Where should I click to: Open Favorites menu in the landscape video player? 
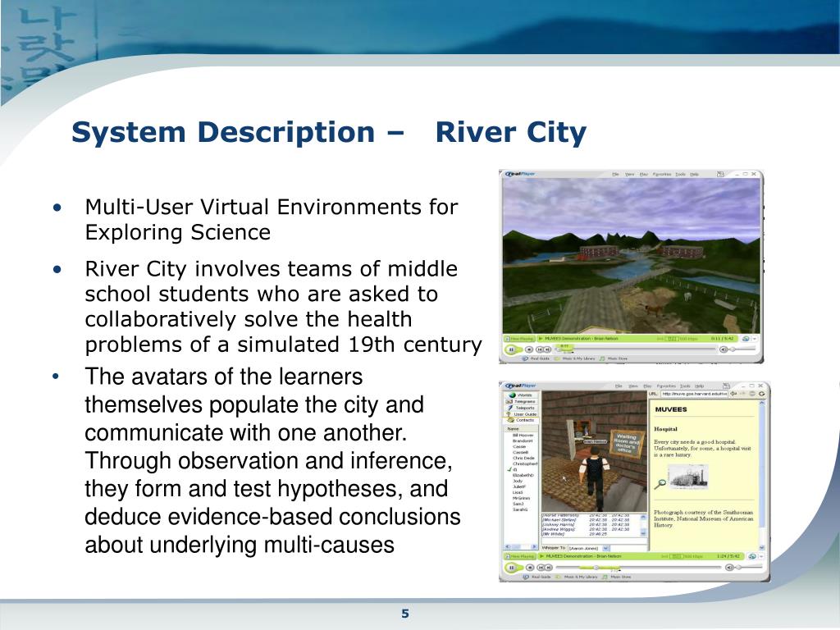click(x=662, y=174)
